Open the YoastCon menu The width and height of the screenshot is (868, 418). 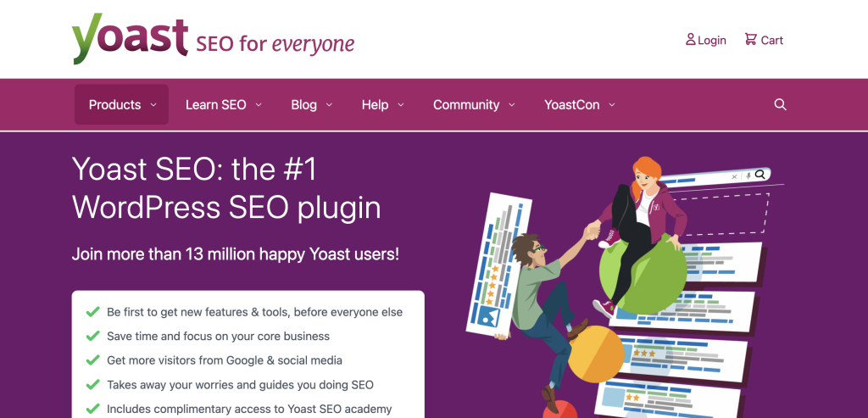(580, 104)
